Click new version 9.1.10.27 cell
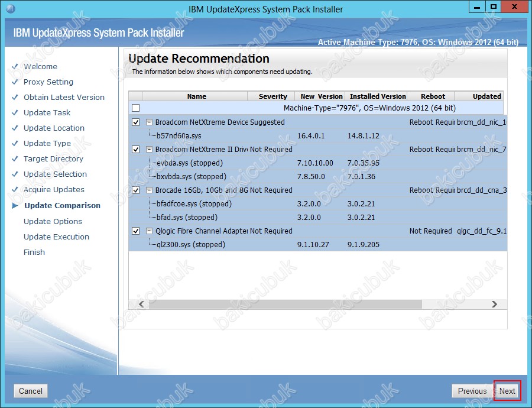 click(x=313, y=244)
